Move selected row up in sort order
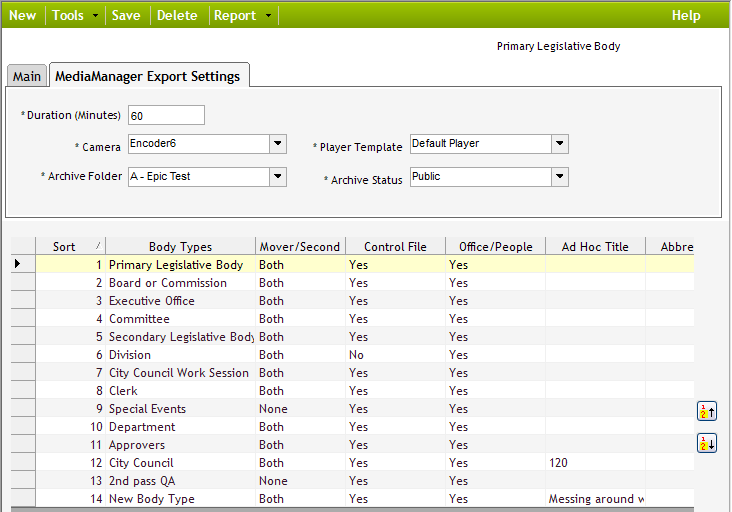 707,412
